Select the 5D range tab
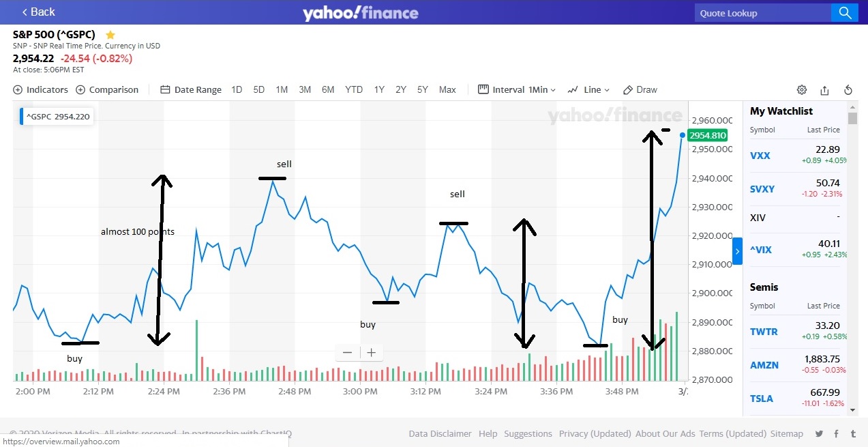The height and width of the screenshot is (447, 868). point(259,89)
